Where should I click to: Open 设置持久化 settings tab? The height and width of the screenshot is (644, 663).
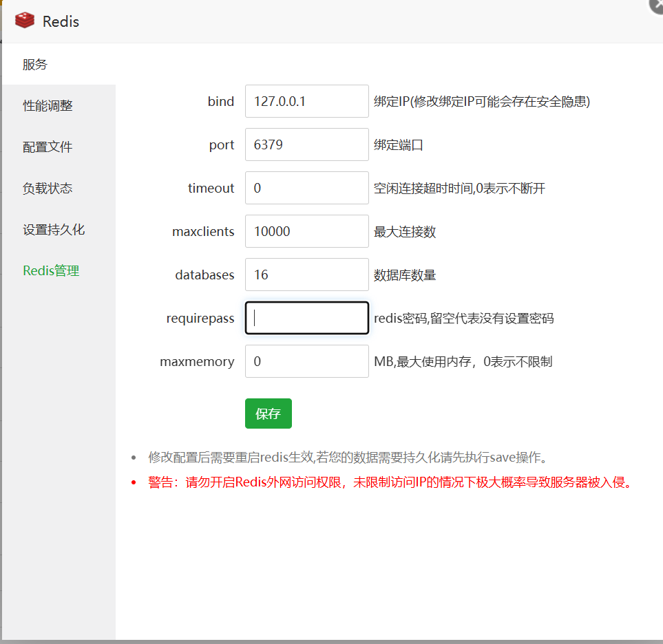[54, 229]
